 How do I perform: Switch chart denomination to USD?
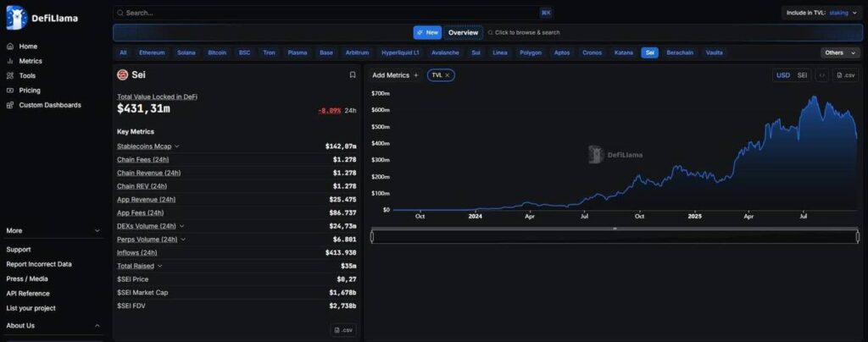point(783,75)
